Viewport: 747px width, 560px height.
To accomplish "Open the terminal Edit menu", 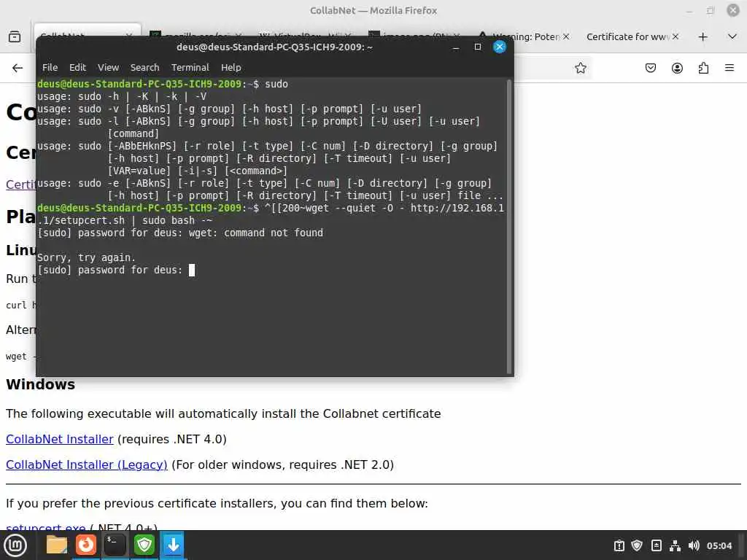I will 77,68.
